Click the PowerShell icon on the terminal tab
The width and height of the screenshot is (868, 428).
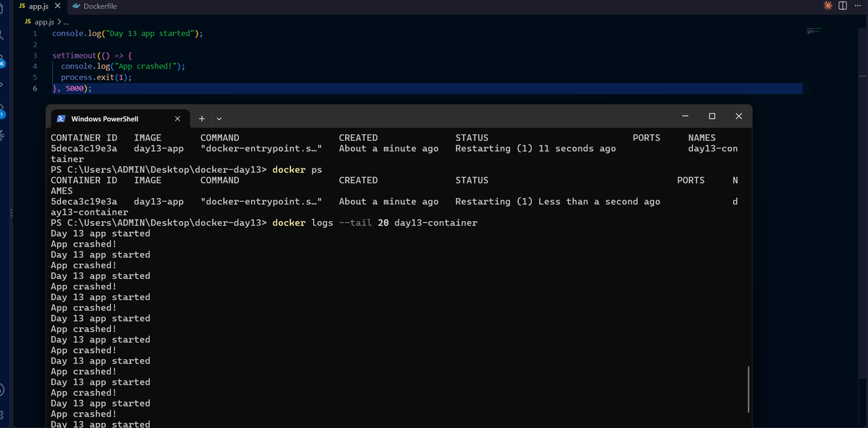[61, 119]
